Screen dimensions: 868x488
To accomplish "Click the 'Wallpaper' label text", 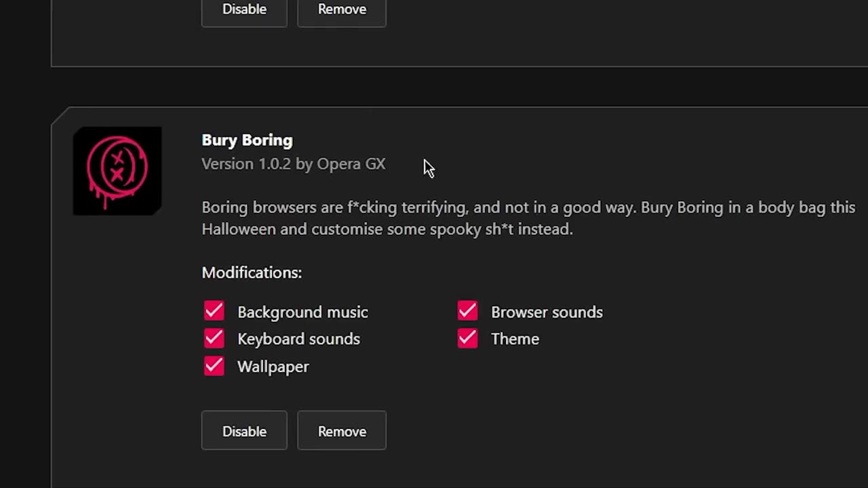I will [273, 367].
